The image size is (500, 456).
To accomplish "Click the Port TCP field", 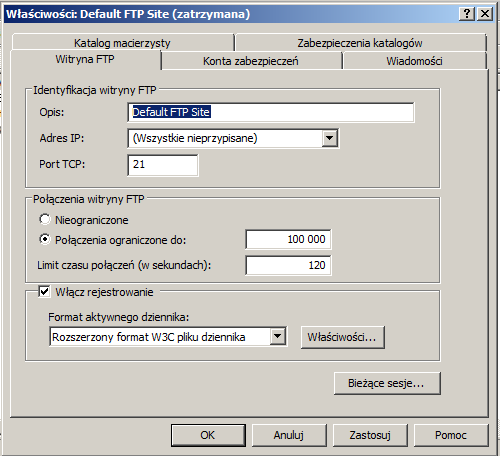I will (163, 165).
